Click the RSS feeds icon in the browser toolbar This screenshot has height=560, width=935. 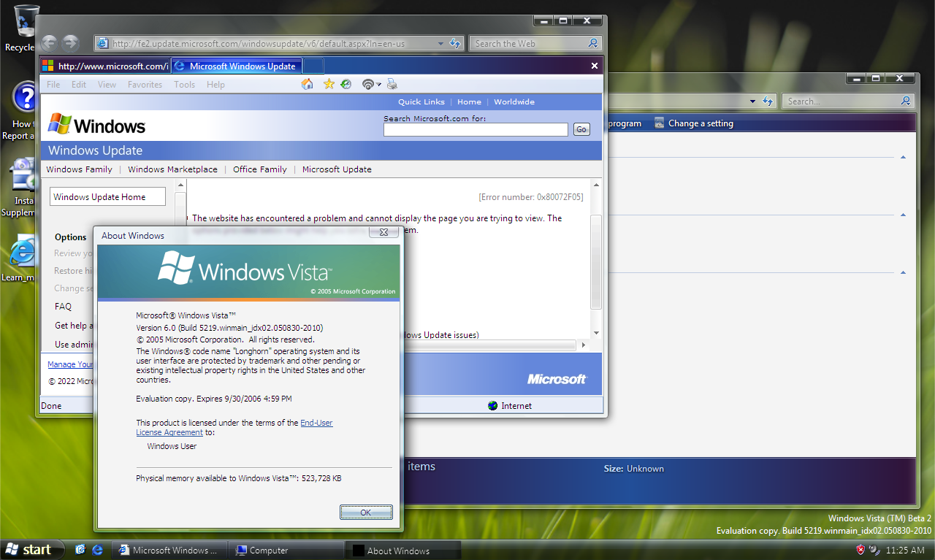368,84
